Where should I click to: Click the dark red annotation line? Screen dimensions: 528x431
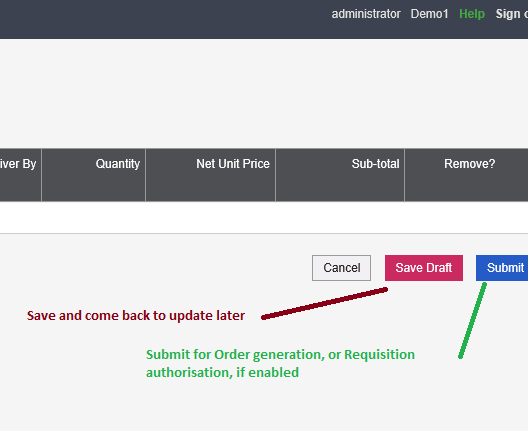tap(325, 303)
